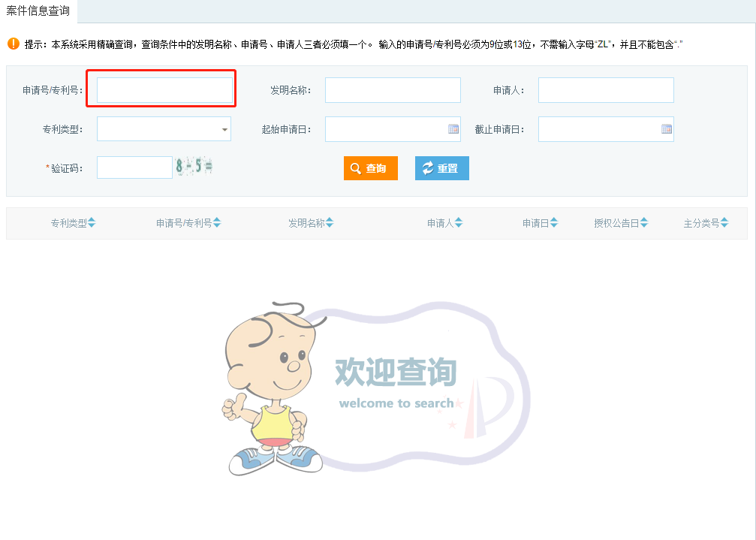Sort by 授权公告日 column arrows

pyautogui.click(x=644, y=223)
